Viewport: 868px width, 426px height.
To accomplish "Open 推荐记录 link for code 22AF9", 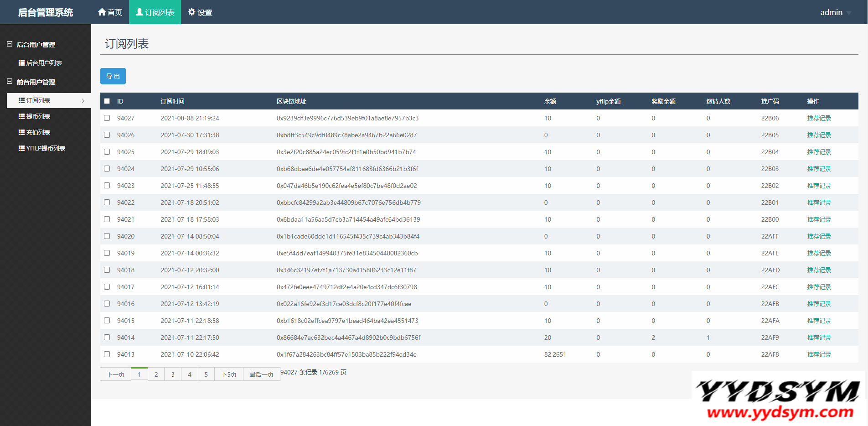I will [819, 338].
